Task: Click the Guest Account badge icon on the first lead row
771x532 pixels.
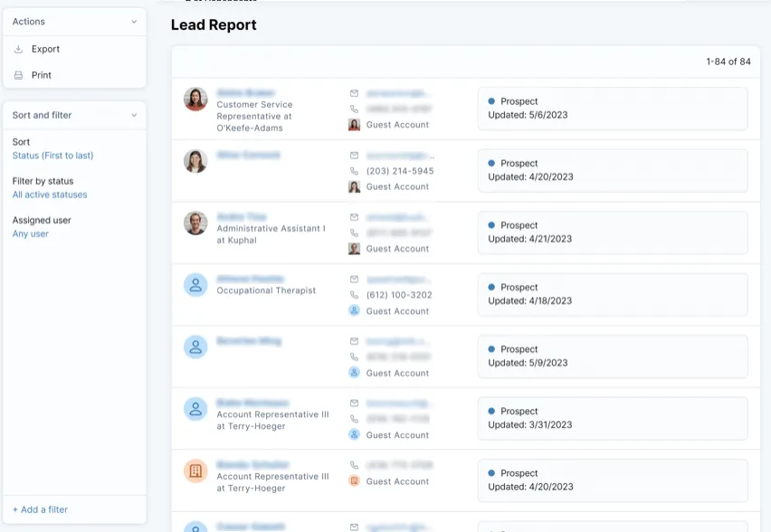Action: tap(354, 124)
